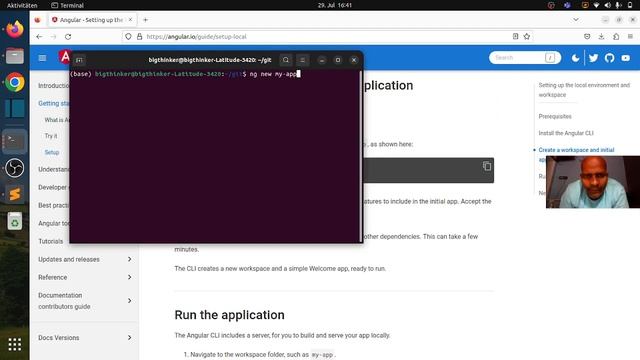This screenshot has width=640, height=360.
Task: Launch Firefox from the dock
Action: click(15, 29)
